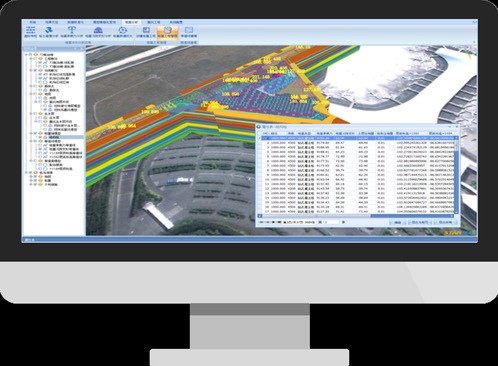Toggle checkbox of the highlighted tree row
Image resolution: width=498 pixels, height=366 pixels.
[x=40, y=137]
